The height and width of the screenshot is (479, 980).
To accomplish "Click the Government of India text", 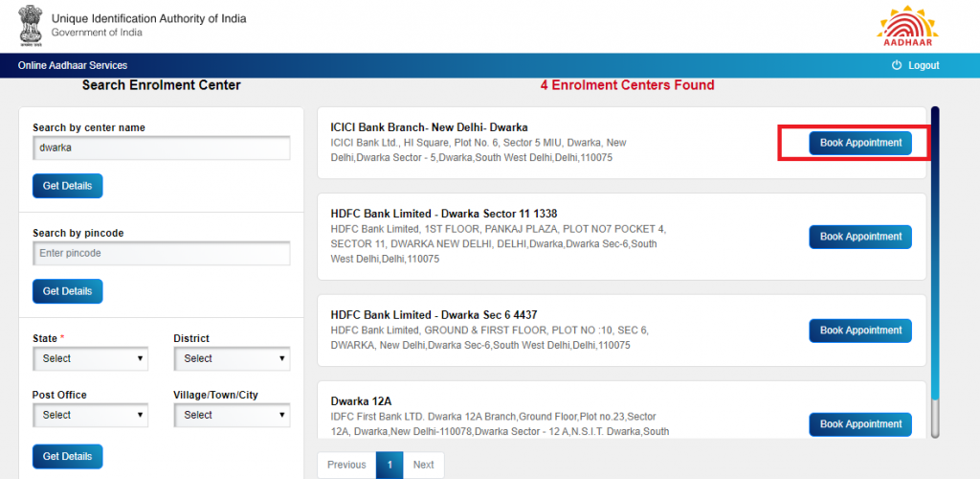I will coord(97,33).
